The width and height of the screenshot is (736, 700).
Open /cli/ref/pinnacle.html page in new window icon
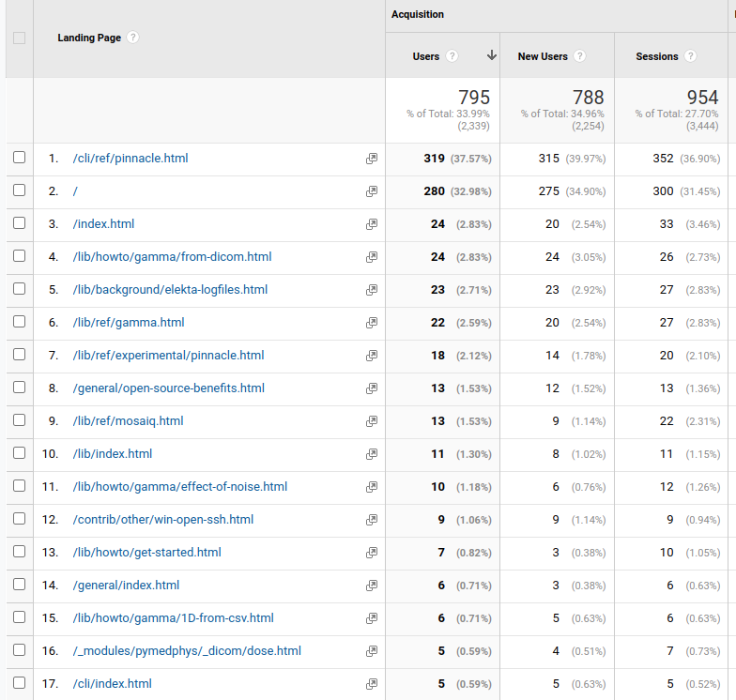click(372, 159)
